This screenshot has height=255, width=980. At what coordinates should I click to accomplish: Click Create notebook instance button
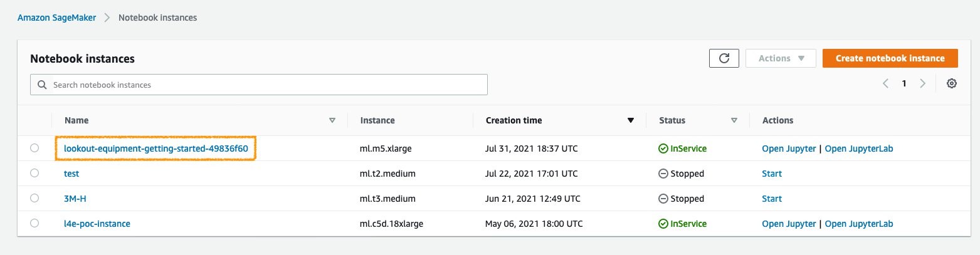tap(890, 58)
